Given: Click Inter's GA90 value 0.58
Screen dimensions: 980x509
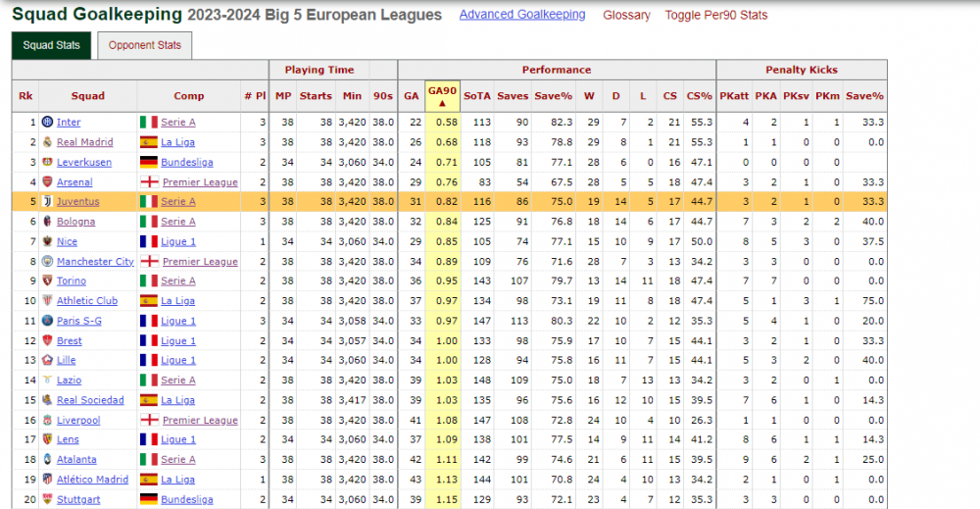Looking at the screenshot, I should point(447,123).
